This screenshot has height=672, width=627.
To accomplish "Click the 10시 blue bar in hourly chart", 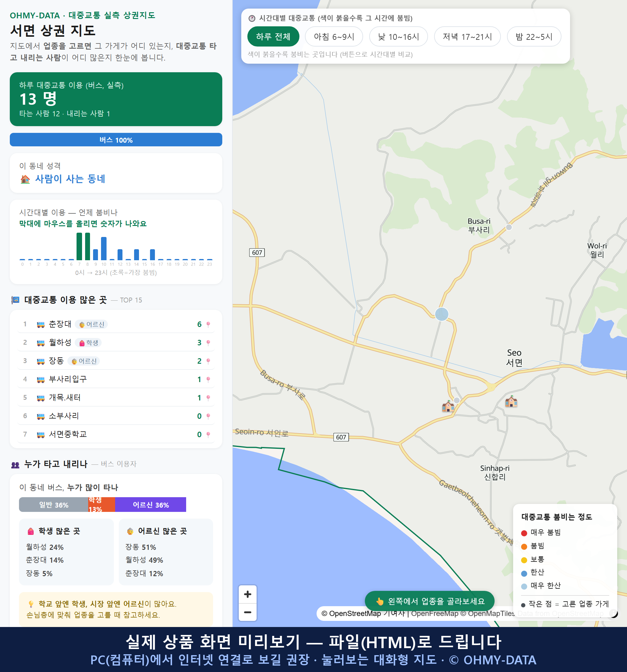I will tap(104, 249).
